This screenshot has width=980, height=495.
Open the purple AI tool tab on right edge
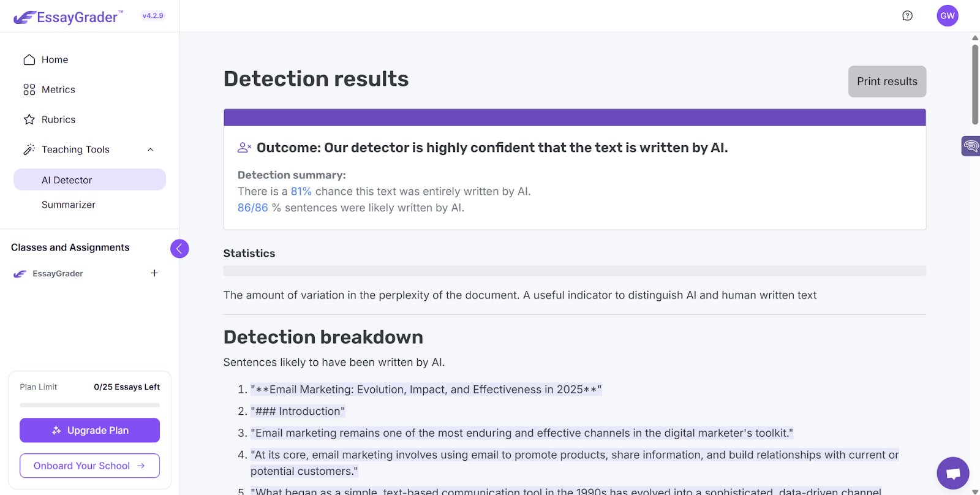(971, 146)
